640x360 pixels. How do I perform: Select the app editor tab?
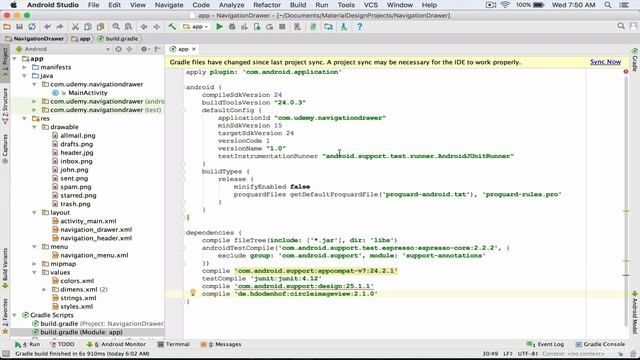[x=183, y=49]
